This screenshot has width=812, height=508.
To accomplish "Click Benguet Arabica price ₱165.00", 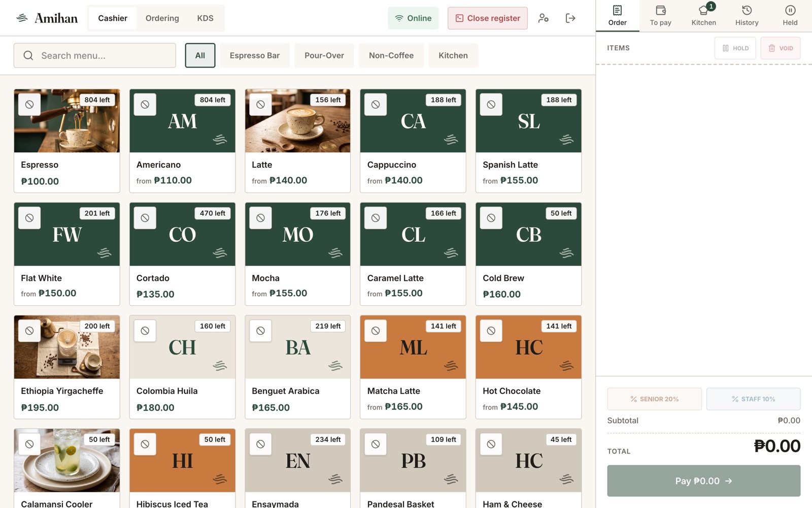I will click(271, 407).
